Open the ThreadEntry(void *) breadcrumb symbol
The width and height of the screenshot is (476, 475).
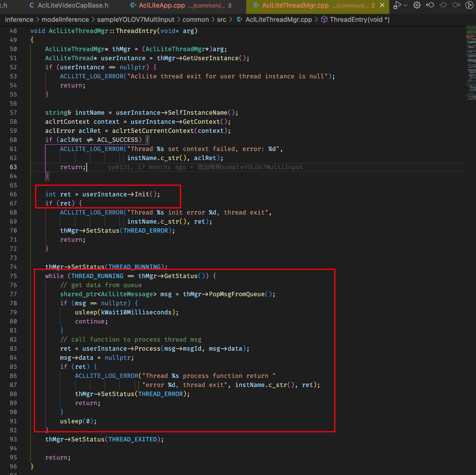click(x=360, y=20)
